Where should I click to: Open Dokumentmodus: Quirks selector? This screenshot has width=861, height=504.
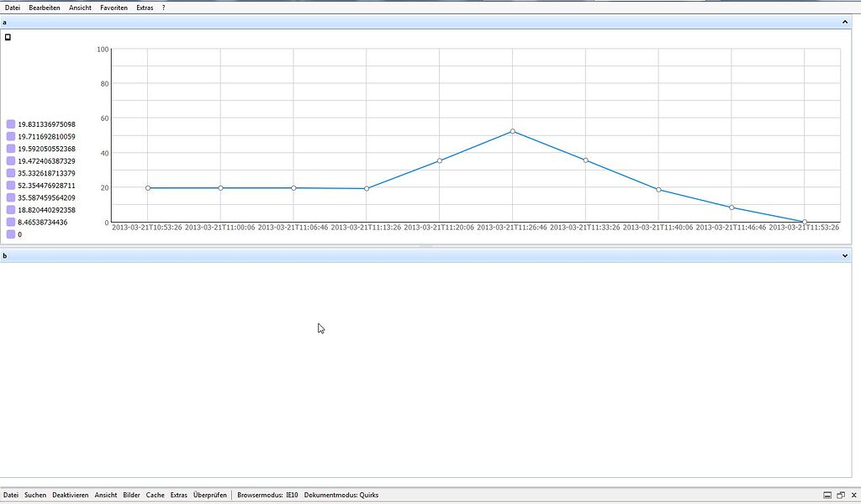[341, 495]
